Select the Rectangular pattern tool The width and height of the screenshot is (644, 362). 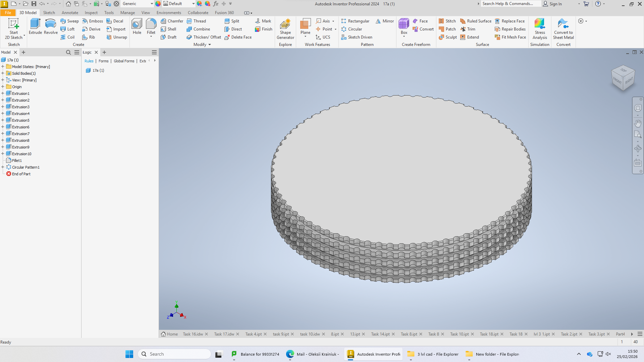click(x=355, y=21)
